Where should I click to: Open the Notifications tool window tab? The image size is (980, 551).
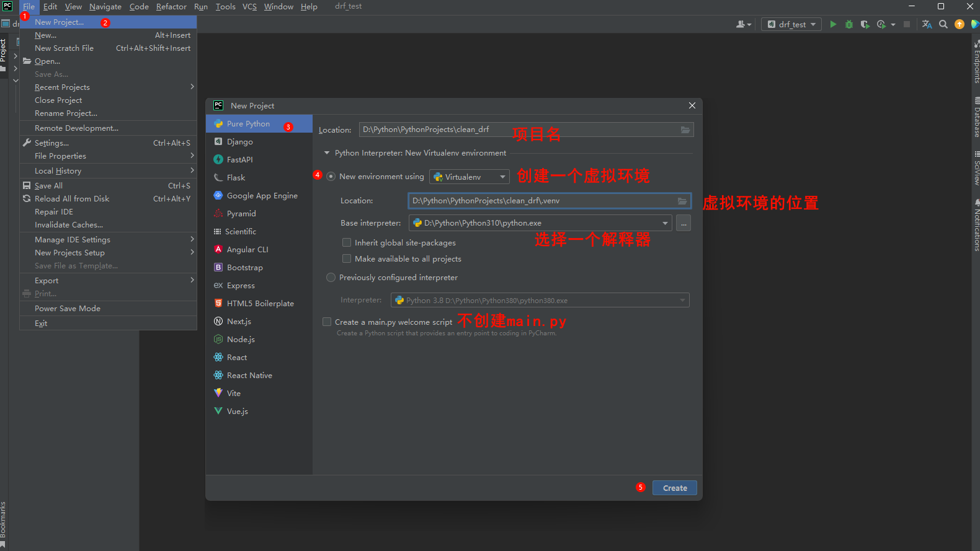[x=976, y=225]
